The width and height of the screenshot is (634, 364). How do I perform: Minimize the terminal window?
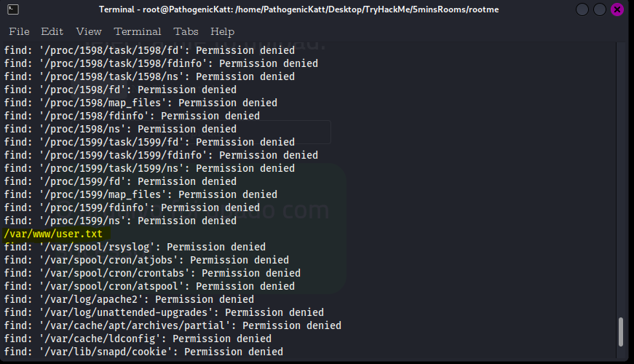pyautogui.click(x=582, y=9)
